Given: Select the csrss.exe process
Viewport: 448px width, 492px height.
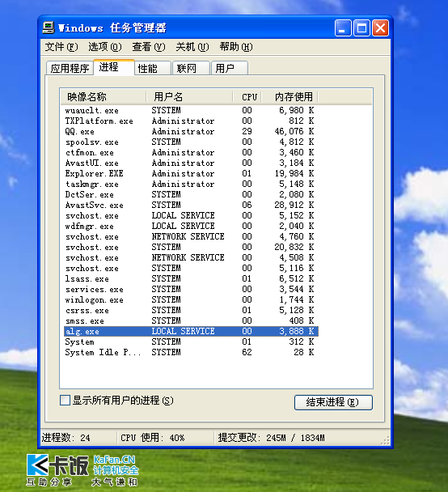Looking at the screenshot, I should pyautogui.click(x=191, y=310).
